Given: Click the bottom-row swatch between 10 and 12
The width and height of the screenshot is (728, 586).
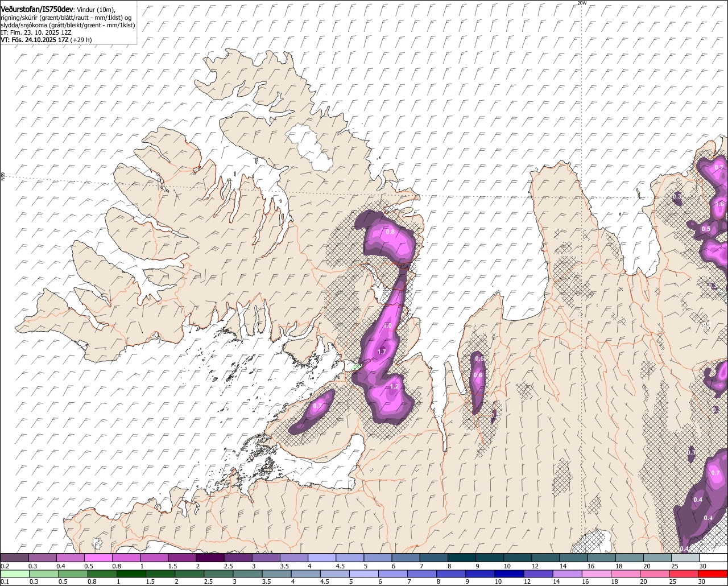Looking at the screenshot, I should pos(510,574).
